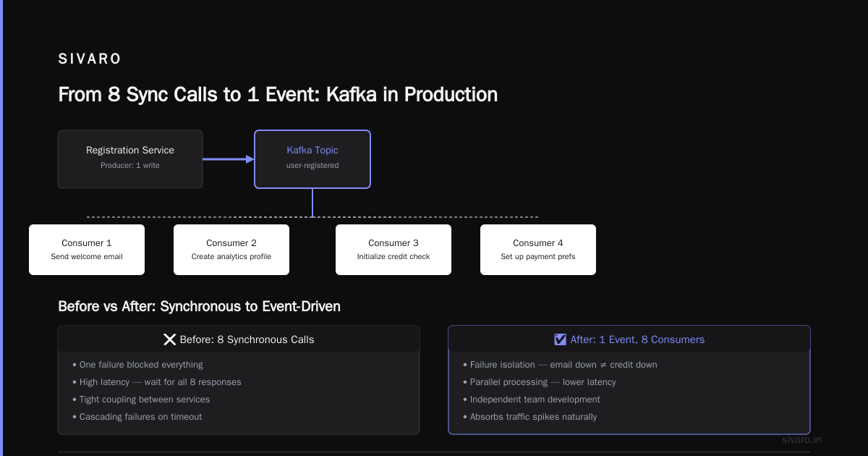The image size is (868, 456).
Task: Select the Kafka Topic user-registered box
Action: point(312,159)
